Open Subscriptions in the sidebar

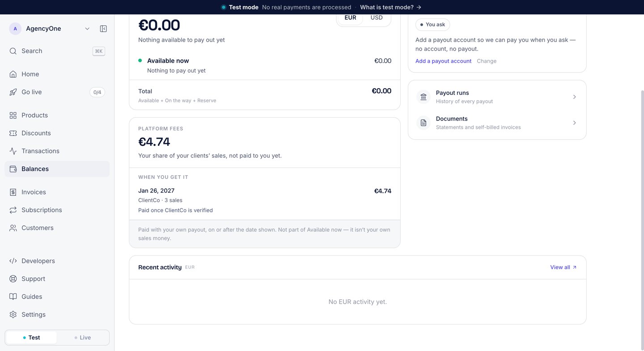(57, 210)
